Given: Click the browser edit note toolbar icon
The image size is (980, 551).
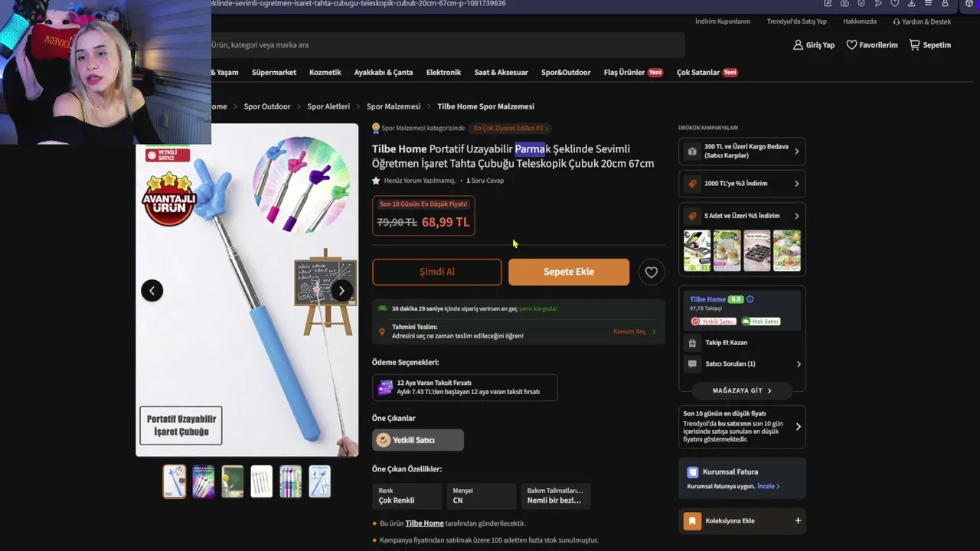Looking at the screenshot, I should coord(828,4).
